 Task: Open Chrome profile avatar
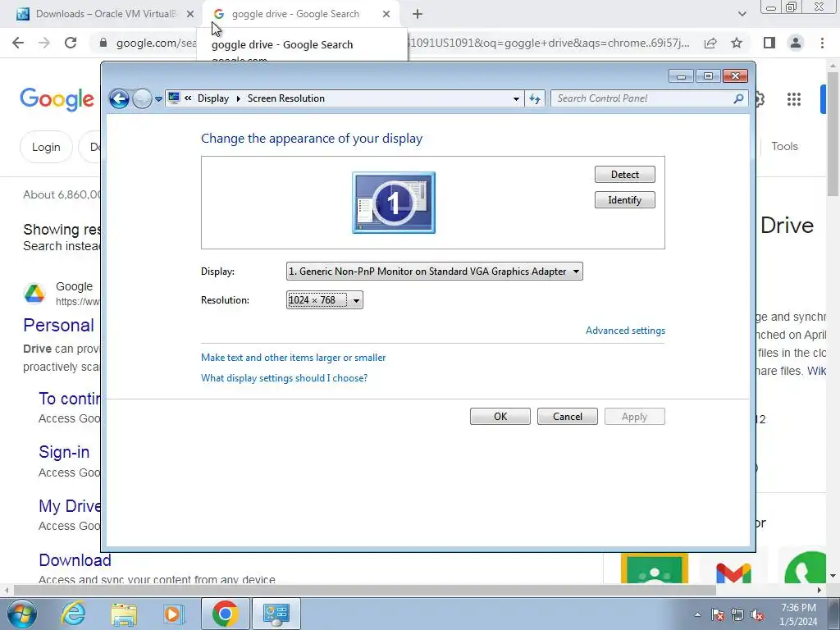pos(796,43)
